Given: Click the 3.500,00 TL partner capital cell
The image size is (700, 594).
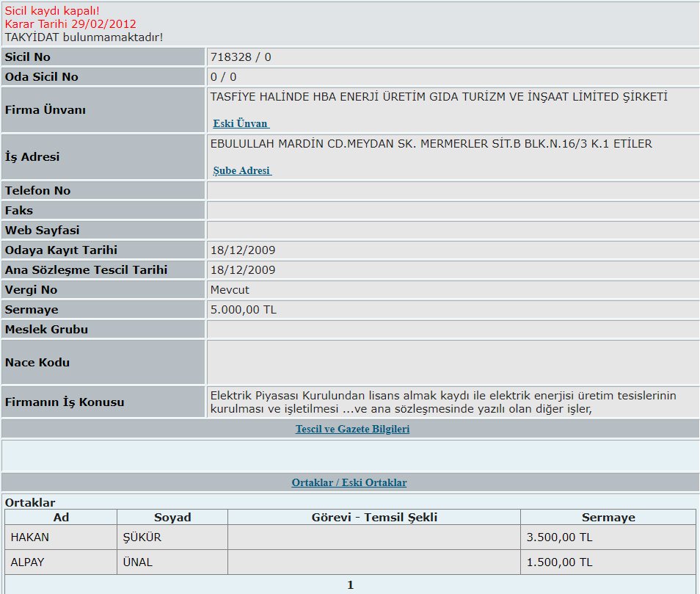Looking at the screenshot, I should point(559,537).
